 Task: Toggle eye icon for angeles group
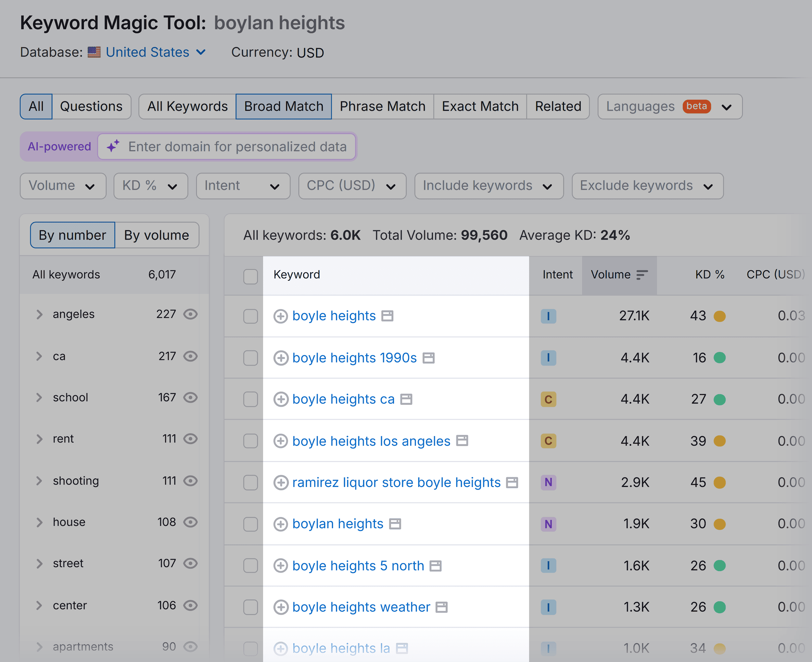tap(190, 314)
